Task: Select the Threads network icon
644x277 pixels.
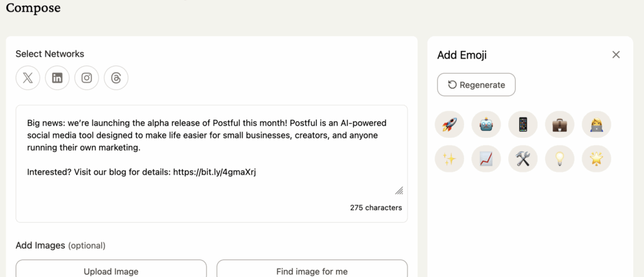Action: pyautogui.click(x=116, y=78)
